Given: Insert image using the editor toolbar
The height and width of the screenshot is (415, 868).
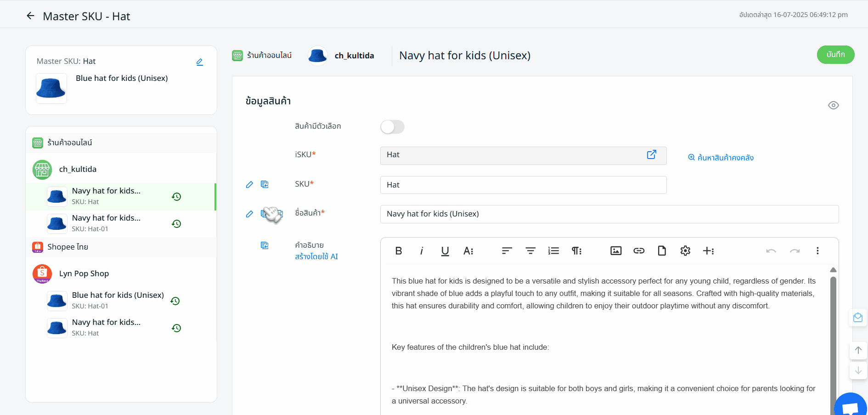Looking at the screenshot, I should (615, 251).
